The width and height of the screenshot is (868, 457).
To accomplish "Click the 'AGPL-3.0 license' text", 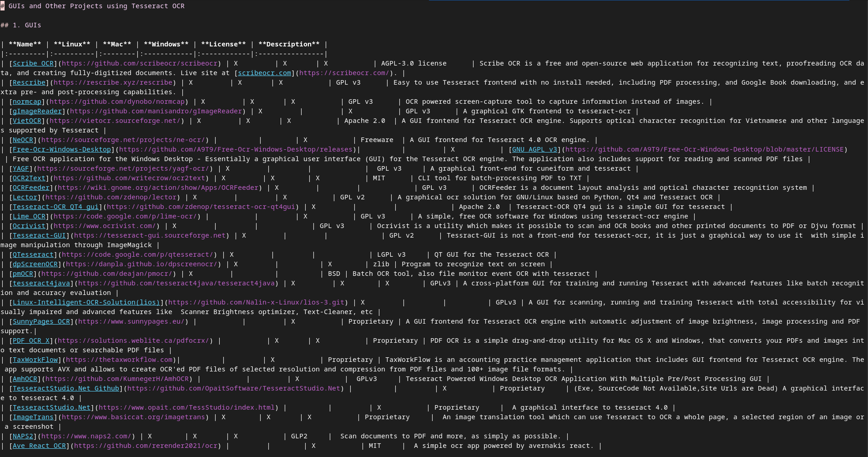I will 414,63.
